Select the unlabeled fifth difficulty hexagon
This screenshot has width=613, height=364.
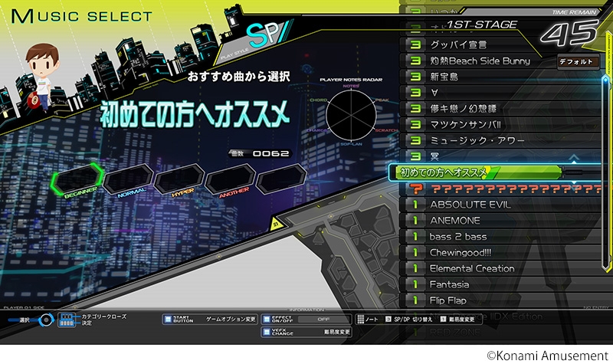point(281,179)
